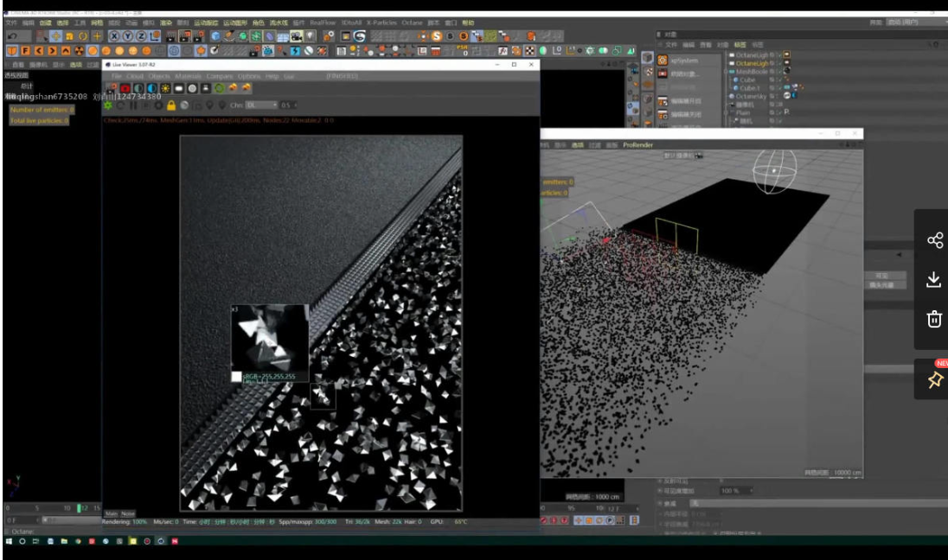Toggle the enable checkmark on the MeshBoole row

(778, 71)
